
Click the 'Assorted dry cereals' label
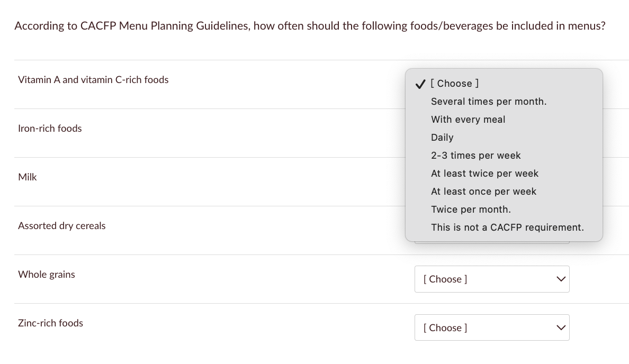click(x=62, y=226)
